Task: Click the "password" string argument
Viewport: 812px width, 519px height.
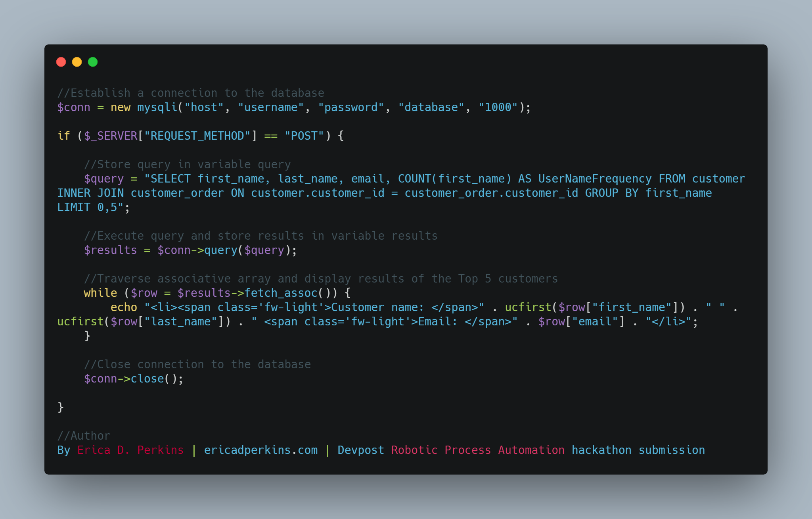Action: (x=351, y=108)
